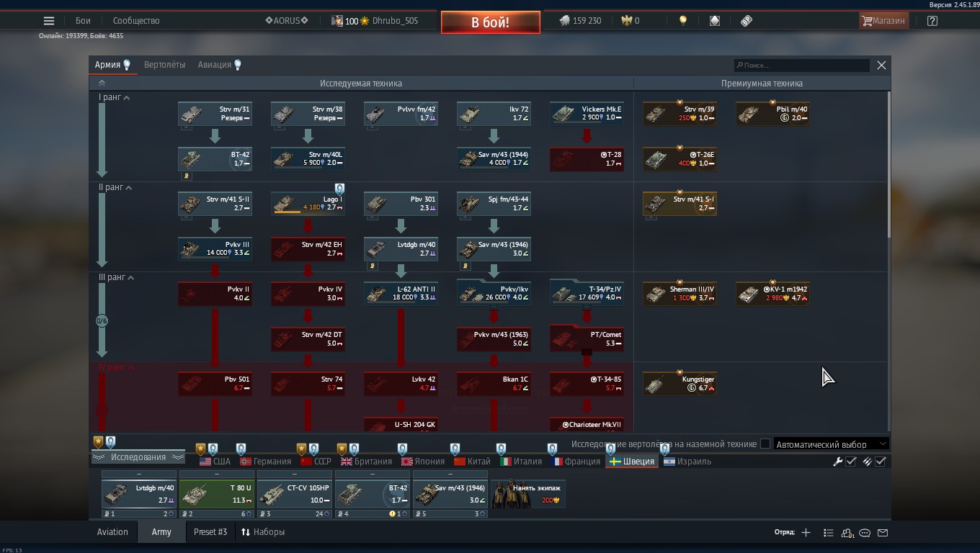Select premium Sherman III/IV
The height and width of the screenshot is (553, 980).
point(680,294)
